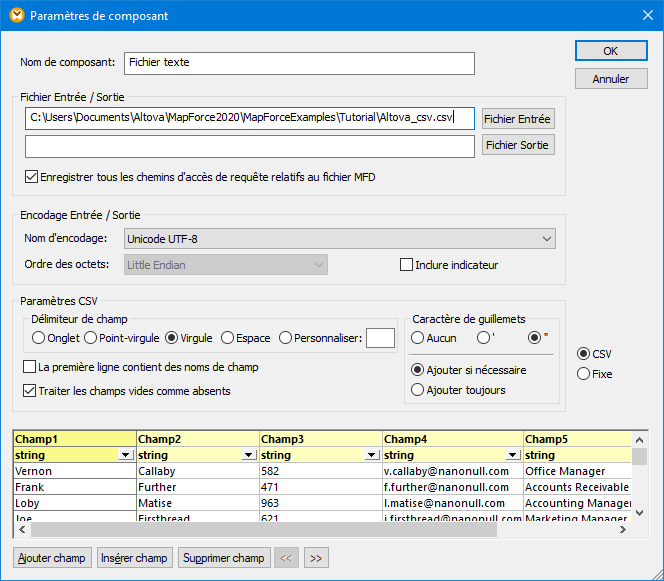
Task: Click the Fichier Entrée browse button
Action: tap(517, 119)
